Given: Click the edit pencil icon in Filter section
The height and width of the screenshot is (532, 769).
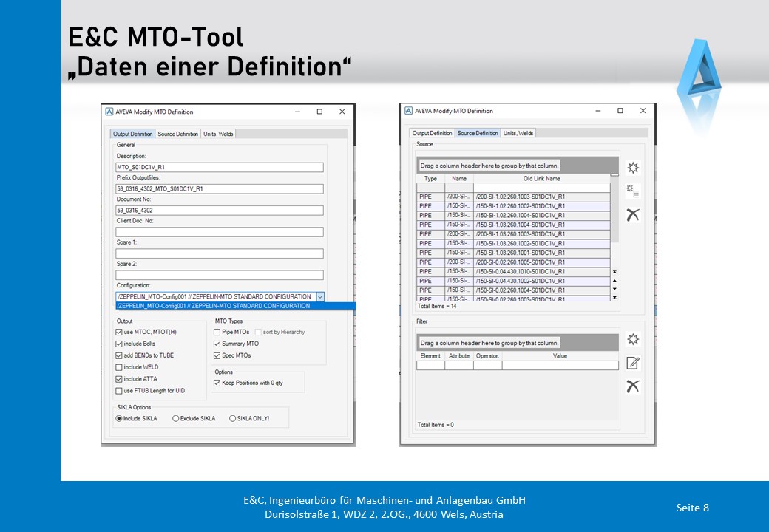Looking at the screenshot, I should click(632, 363).
